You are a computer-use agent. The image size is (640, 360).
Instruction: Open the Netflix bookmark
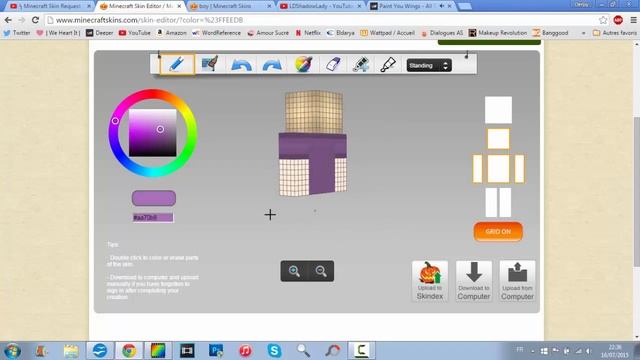click(x=308, y=33)
